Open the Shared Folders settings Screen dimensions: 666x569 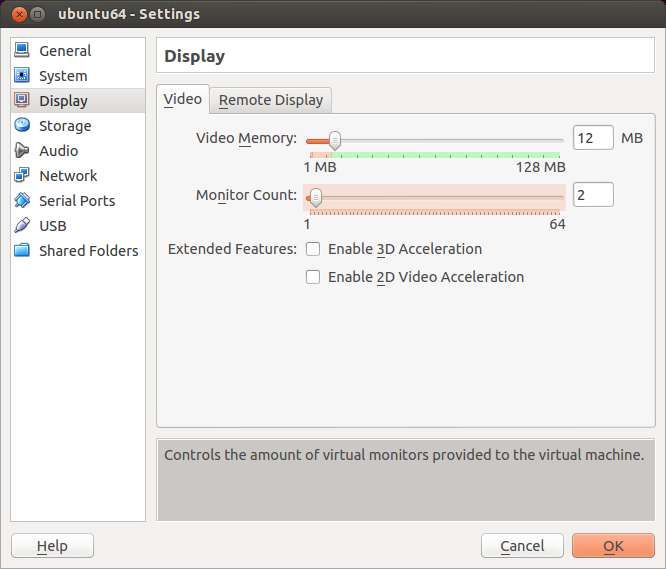click(x=78, y=251)
